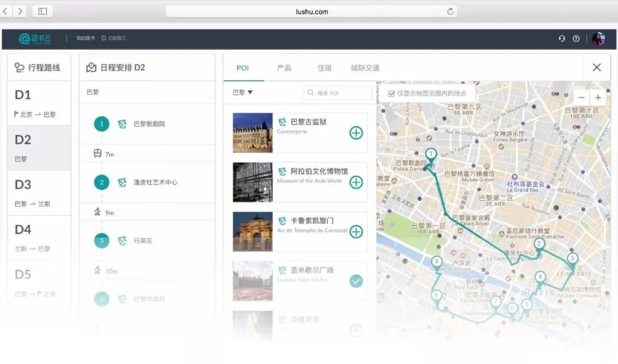The width and height of the screenshot is (618, 364).
Task: Zoom out the map with minus
Action: (581, 97)
